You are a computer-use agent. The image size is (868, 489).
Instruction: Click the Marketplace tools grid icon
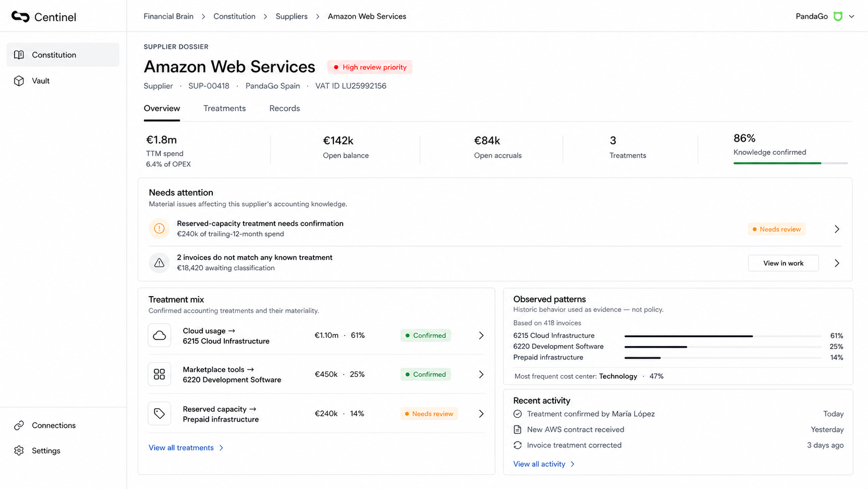(x=159, y=374)
